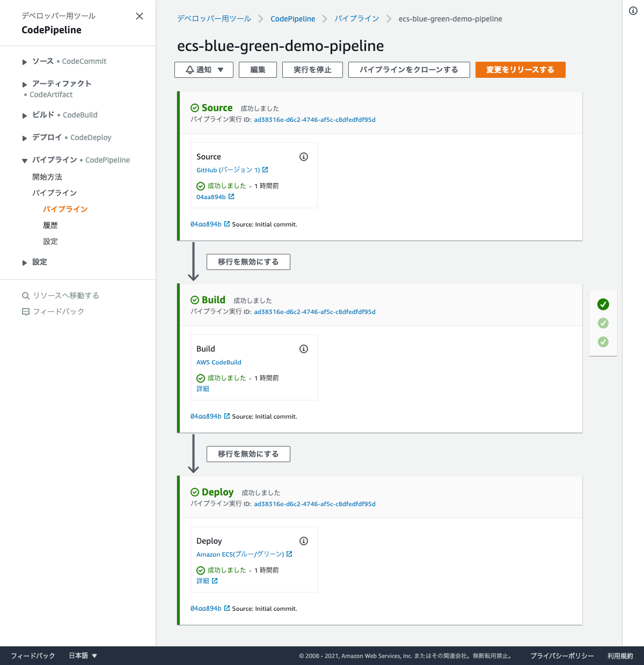Jump to Source stage via top status indicator
644x665 pixels.
pos(603,304)
